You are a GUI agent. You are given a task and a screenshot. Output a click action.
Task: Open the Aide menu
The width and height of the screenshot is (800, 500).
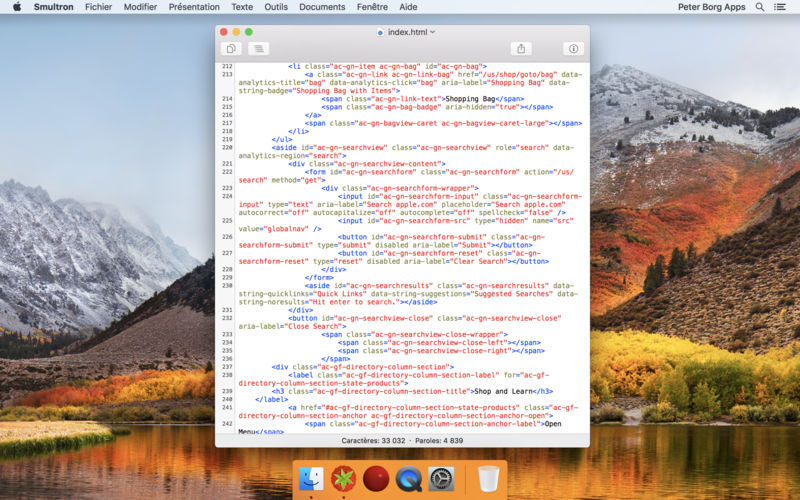[x=408, y=7]
